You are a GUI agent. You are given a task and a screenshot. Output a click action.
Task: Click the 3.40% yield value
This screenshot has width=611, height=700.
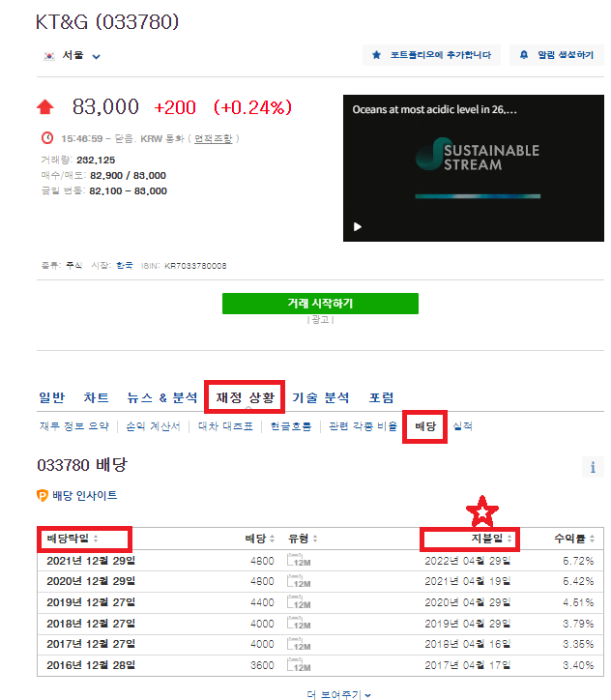click(x=578, y=665)
